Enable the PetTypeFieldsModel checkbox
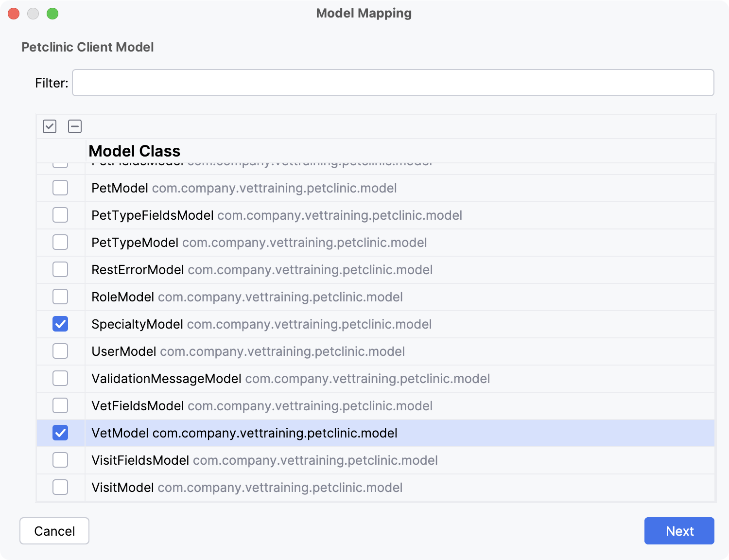Viewport: 729px width, 560px height. coord(60,215)
